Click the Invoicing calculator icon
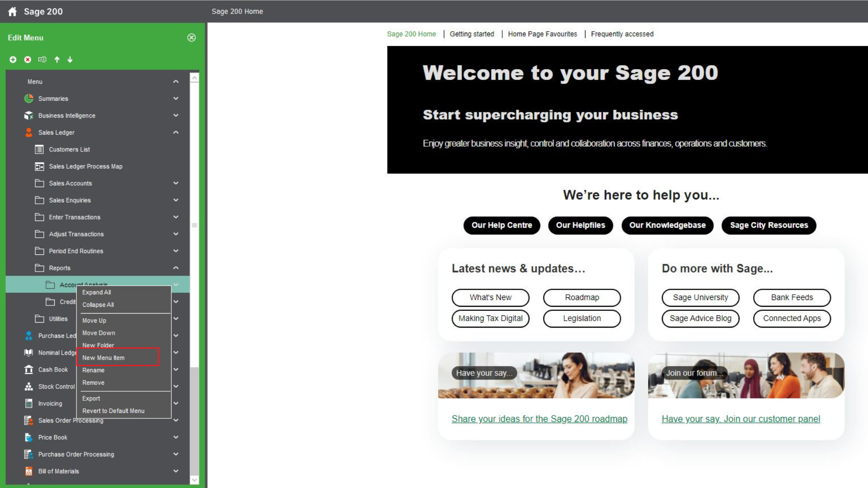Image resolution: width=868 pixels, height=488 pixels. 28,404
